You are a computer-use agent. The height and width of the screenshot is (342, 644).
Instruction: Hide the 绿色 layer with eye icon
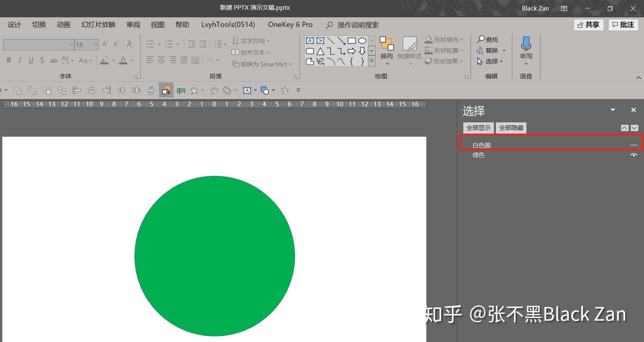[634, 155]
